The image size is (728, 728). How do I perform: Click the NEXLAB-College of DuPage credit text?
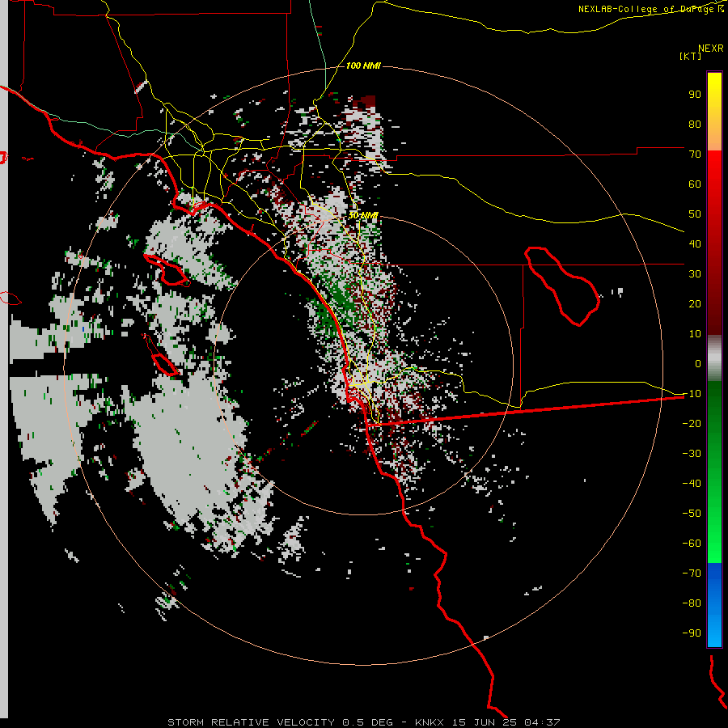pos(650,9)
